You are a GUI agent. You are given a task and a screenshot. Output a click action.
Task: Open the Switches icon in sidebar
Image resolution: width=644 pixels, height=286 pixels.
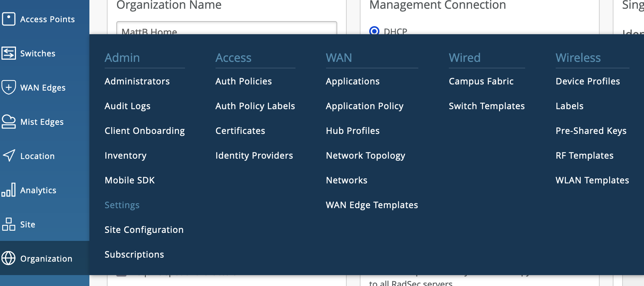[x=9, y=53]
